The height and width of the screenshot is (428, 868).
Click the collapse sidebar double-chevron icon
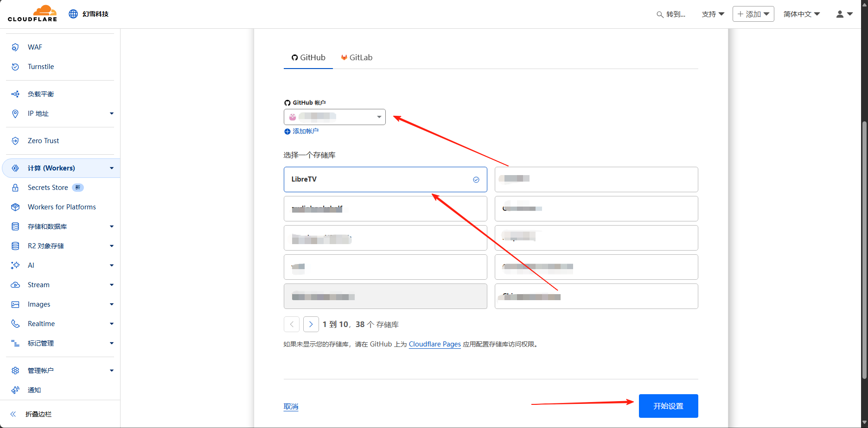coord(13,414)
